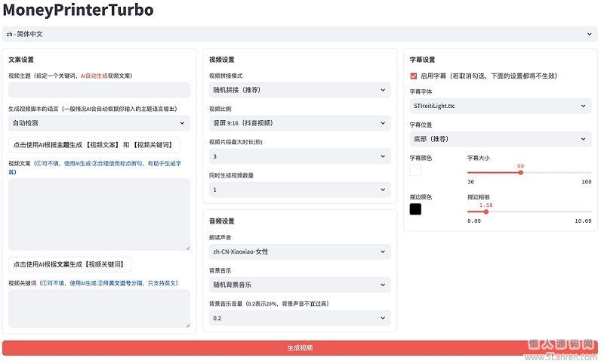Click the chevron arrow of the language selector
This screenshot has width=604, height=364.
[x=590, y=34]
